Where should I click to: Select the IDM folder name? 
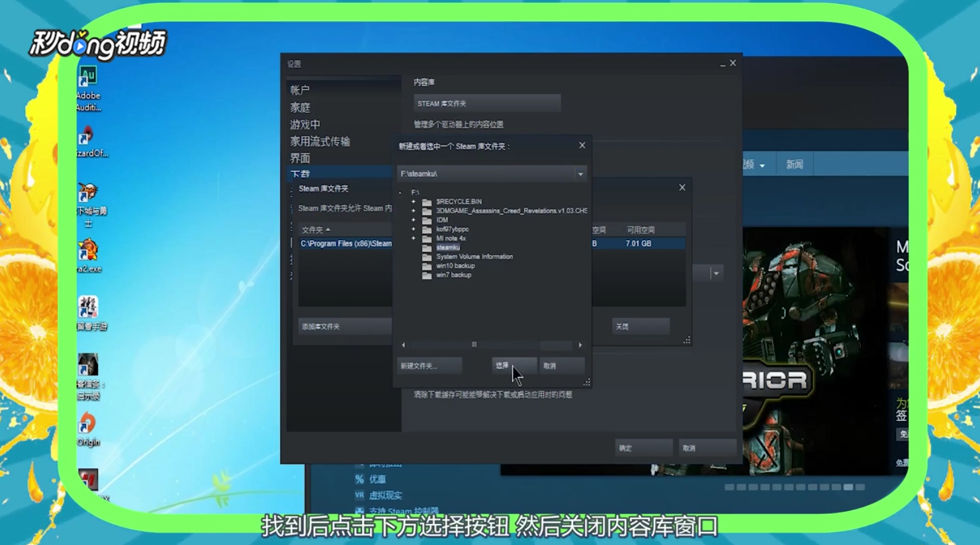(442, 220)
